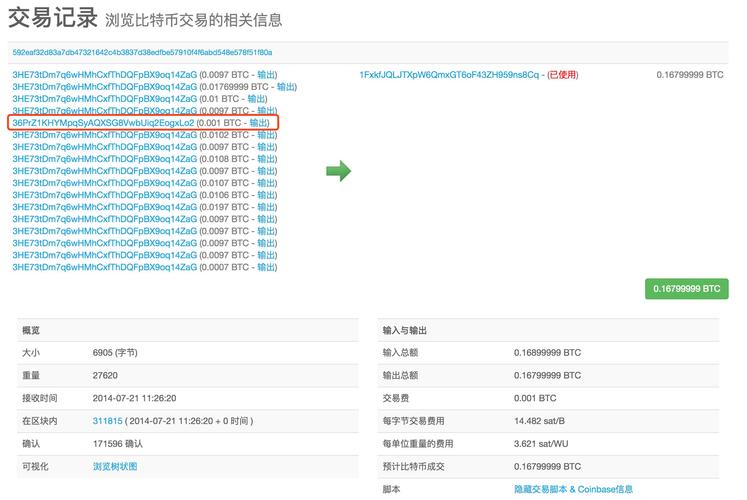Click 输出 link in the 0.0107 BTC row
This screenshot has width=747, height=500.
click(266, 183)
